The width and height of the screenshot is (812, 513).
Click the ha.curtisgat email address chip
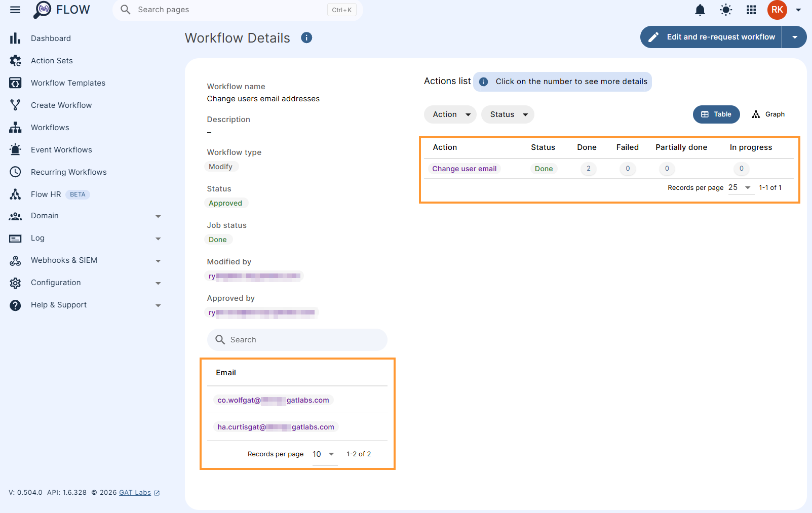pyautogui.click(x=276, y=427)
